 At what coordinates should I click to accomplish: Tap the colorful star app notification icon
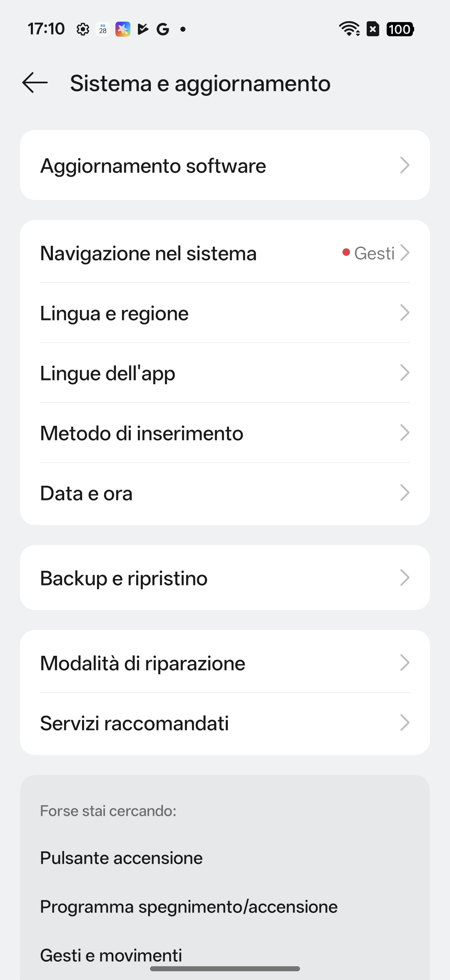pyautogui.click(x=122, y=29)
